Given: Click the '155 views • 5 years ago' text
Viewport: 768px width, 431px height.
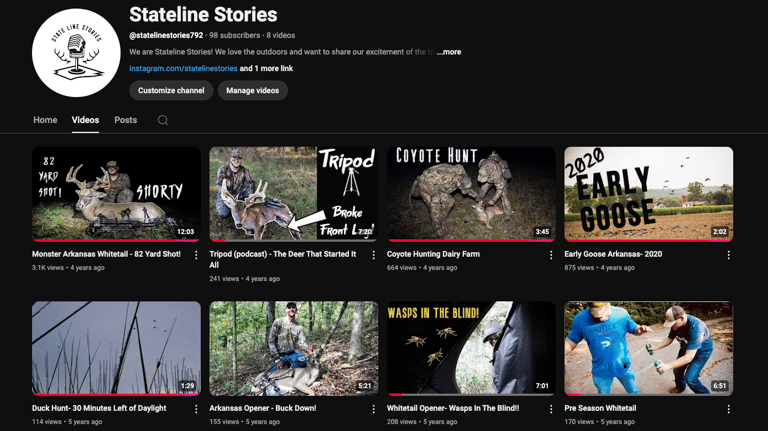Looking at the screenshot, I should coord(244,422).
